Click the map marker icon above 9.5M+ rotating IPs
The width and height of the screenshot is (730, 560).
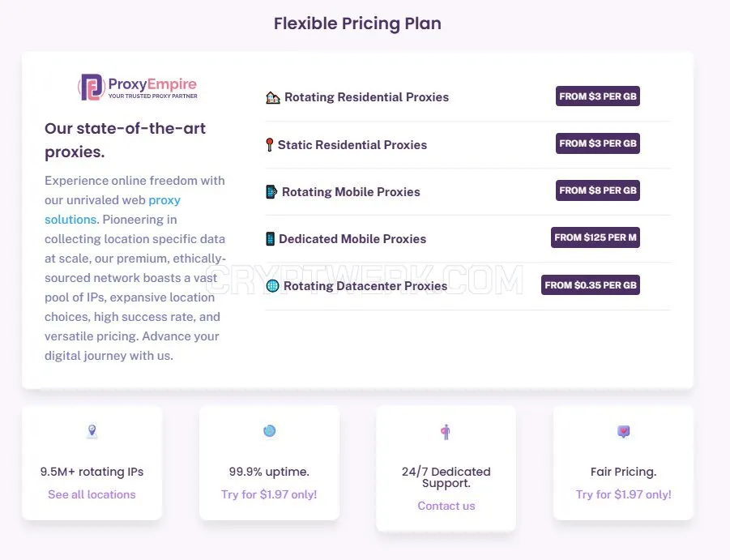tap(92, 431)
